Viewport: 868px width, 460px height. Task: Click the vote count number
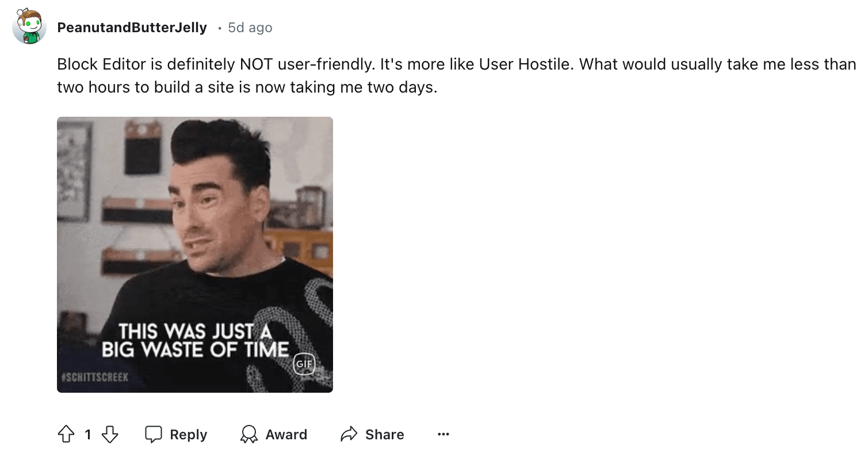click(87, 435)
